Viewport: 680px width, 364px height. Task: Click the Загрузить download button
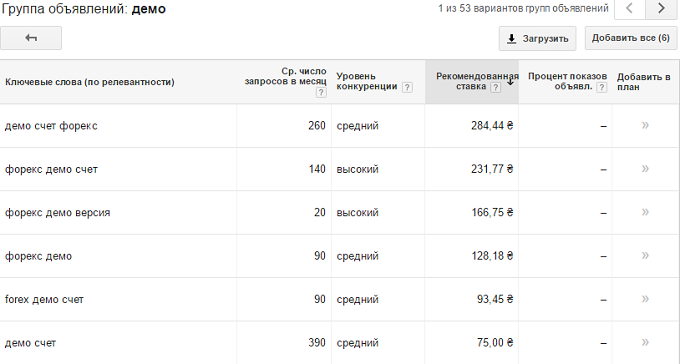[537, 39]
